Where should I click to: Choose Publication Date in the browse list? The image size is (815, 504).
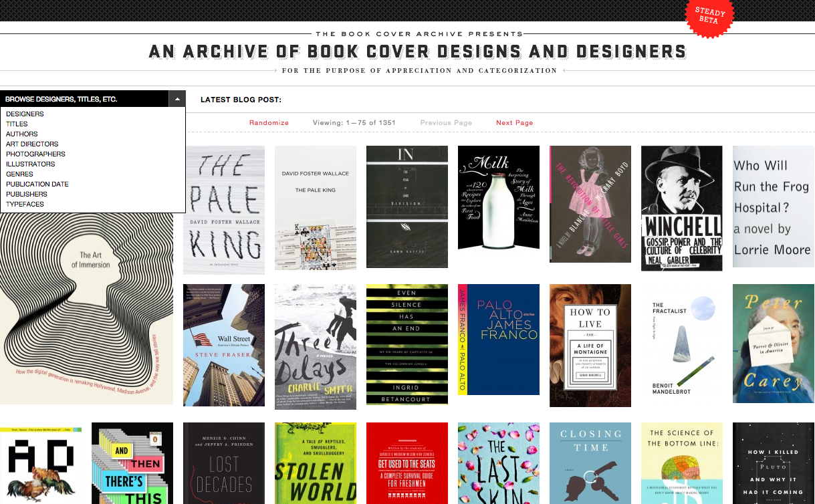37,184
